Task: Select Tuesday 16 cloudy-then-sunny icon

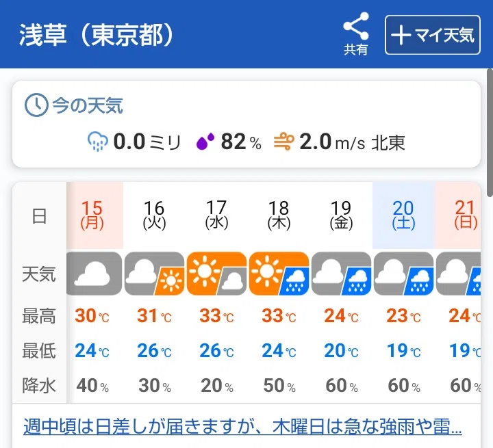Action: click(154, 274)
